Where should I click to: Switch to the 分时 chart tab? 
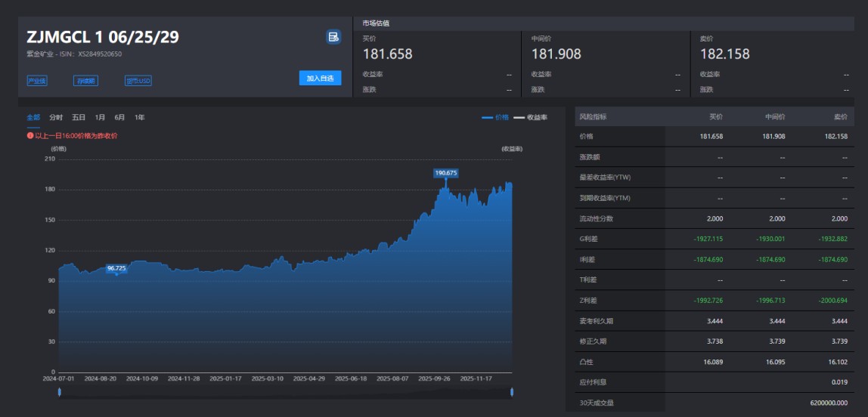coord(56,118)
